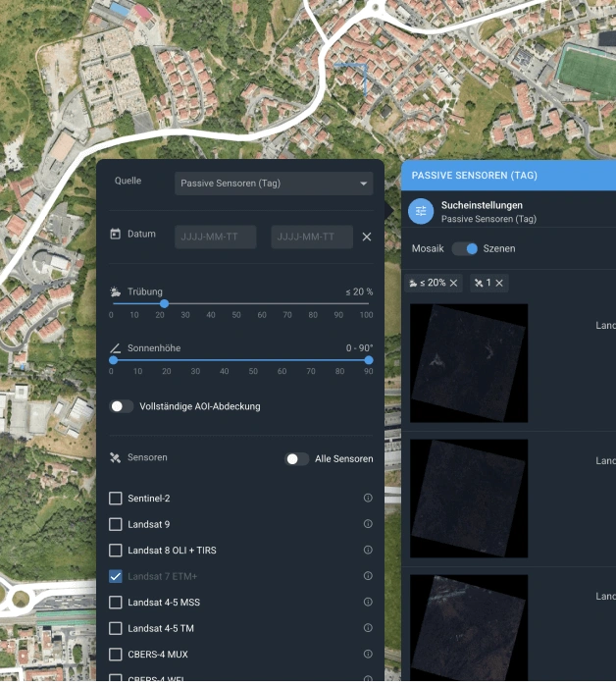Clear the date range with the X icon
The height and width of the screenshot is (686, 616).
[x=367, y=237]
